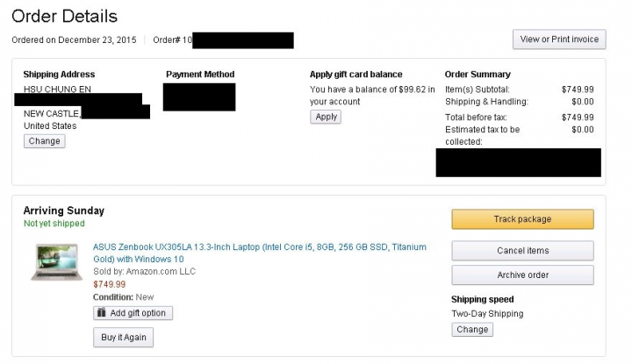Track the package

(x=522, y=219)
